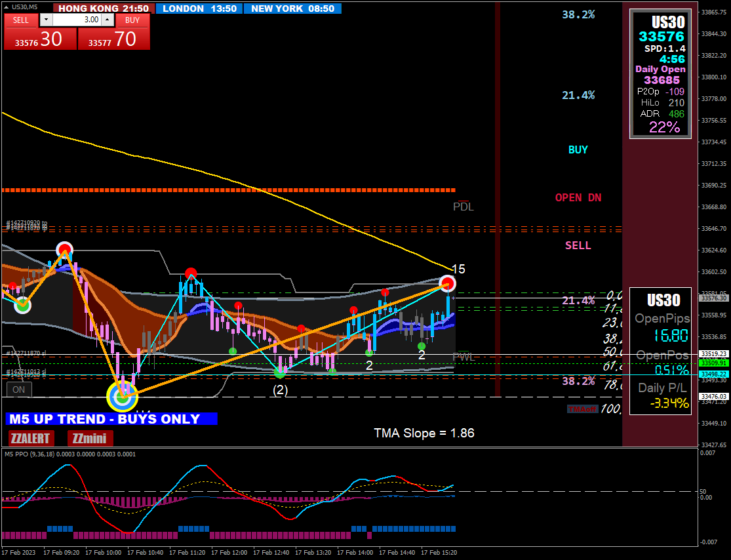The width and height of the screenshot is (731, 560).
Task: Click the SELL button in trade panel
Action: click(x=20, y=20)
